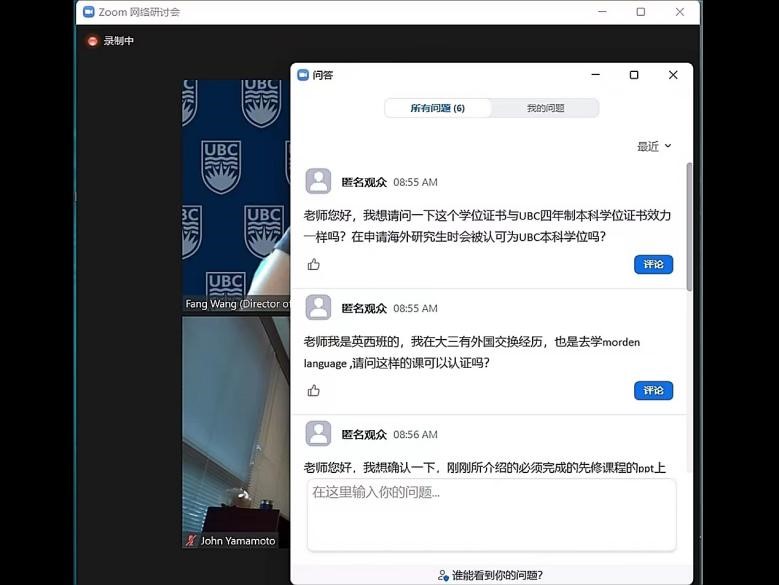Maximize the 问答 window

point(634,75)
